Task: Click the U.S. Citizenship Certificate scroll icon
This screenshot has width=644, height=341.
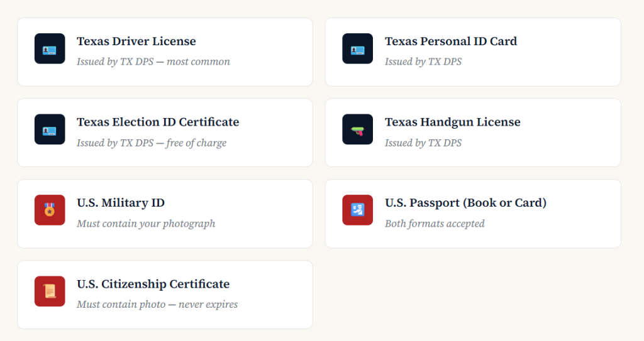Action: [x=50, y=291]
